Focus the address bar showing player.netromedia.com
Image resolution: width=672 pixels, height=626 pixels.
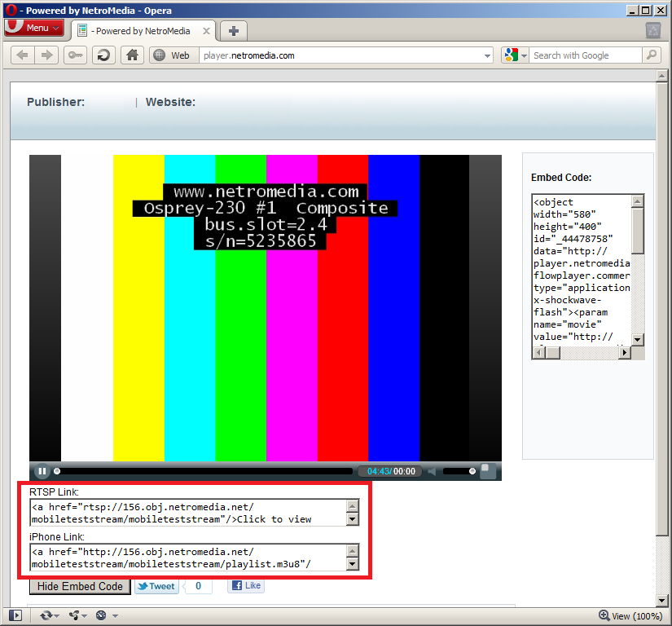tap(341, 55)
